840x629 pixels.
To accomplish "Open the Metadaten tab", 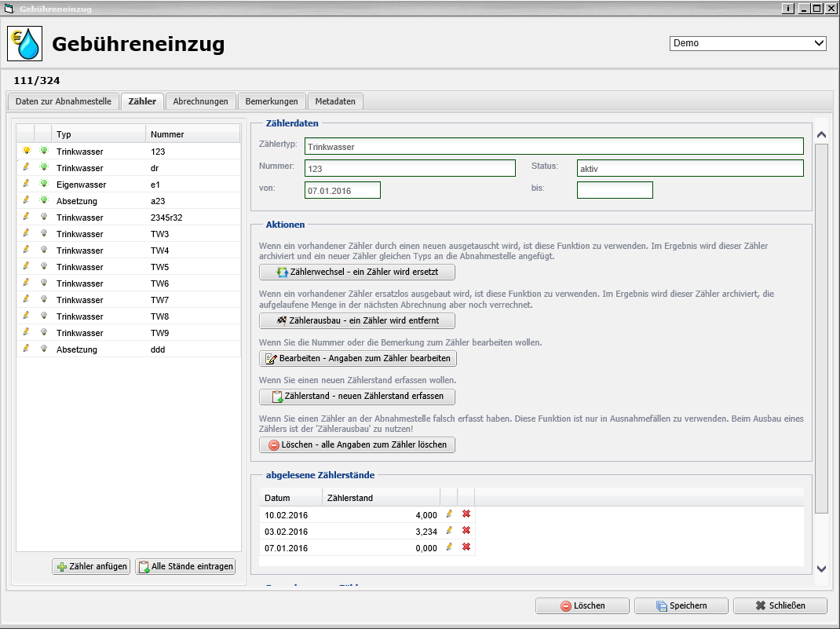I will coord(335,101).
